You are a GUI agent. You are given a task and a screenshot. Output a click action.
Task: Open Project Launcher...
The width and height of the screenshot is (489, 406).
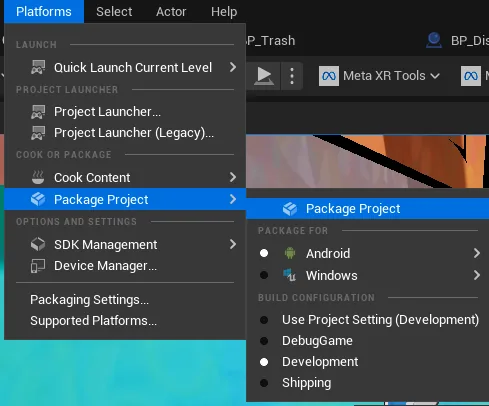point(125,112)
